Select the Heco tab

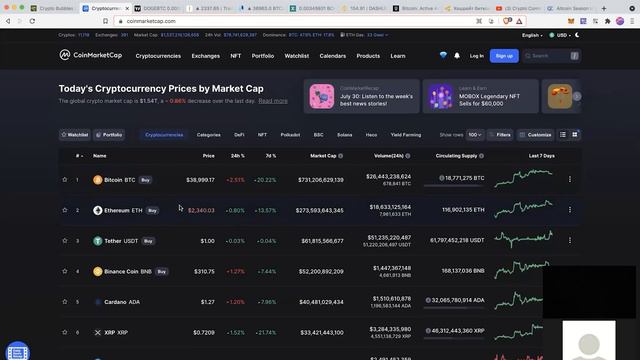click(371, 135)
